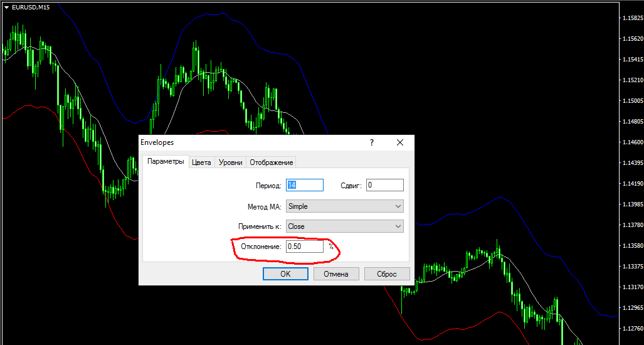The width and height of the screenshot is (644, 345).
Task: Click the EURUSD,M15 chart title
Action: [31, 8]
